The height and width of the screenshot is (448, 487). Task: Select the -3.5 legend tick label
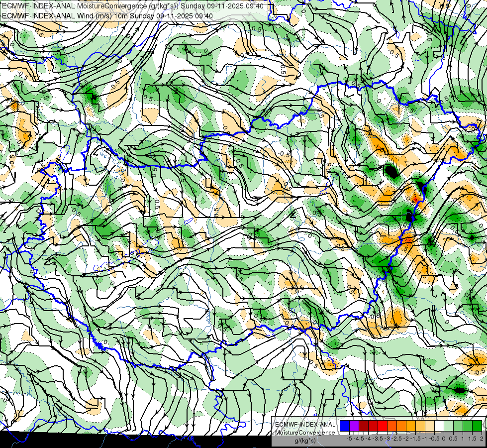(378, 439)
